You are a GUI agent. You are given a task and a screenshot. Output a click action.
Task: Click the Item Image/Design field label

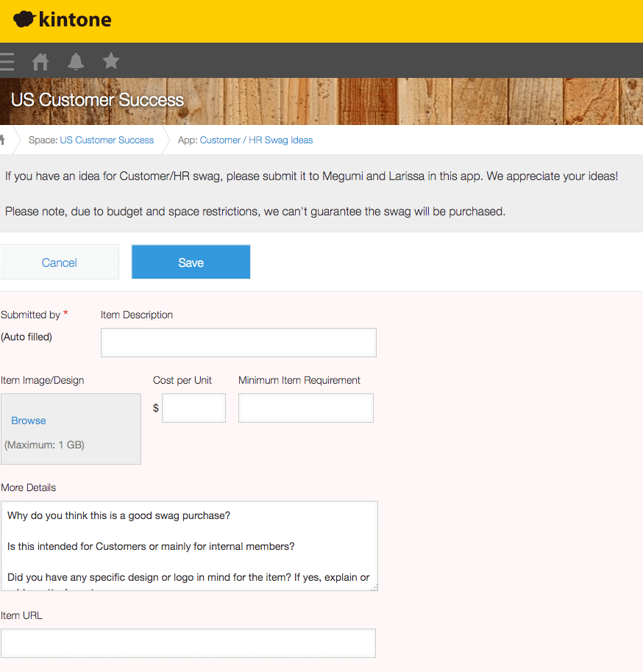[43, 380]
